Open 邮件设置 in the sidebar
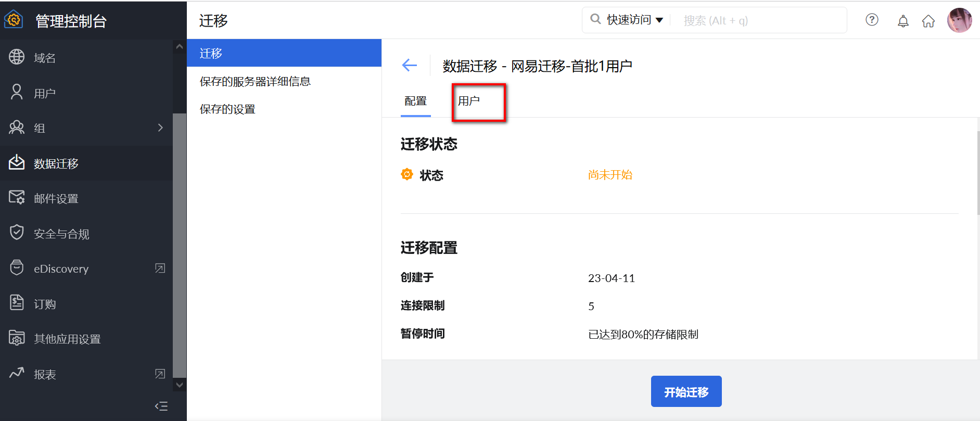 pyautogui.click(x=56, y=198)
